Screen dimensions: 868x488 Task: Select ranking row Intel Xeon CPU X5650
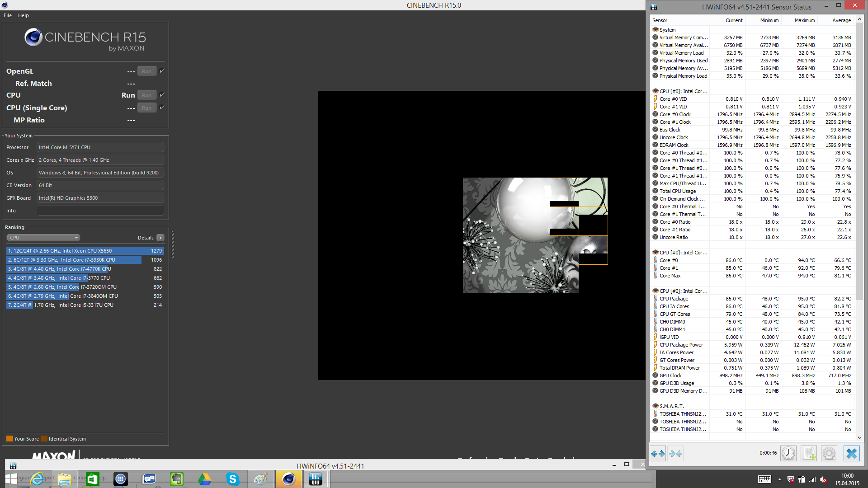coord(85,251)
